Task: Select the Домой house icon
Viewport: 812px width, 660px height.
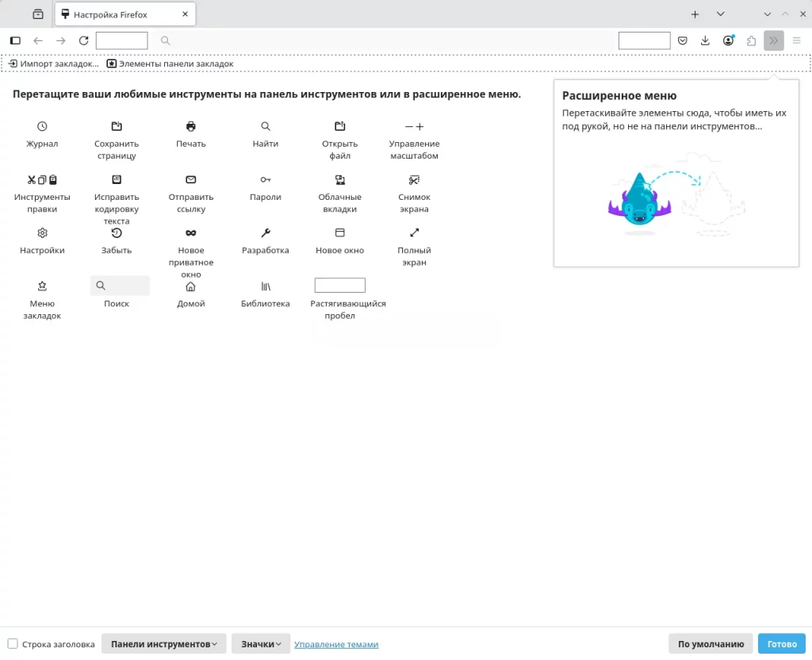Action: [x=190, y=286]
